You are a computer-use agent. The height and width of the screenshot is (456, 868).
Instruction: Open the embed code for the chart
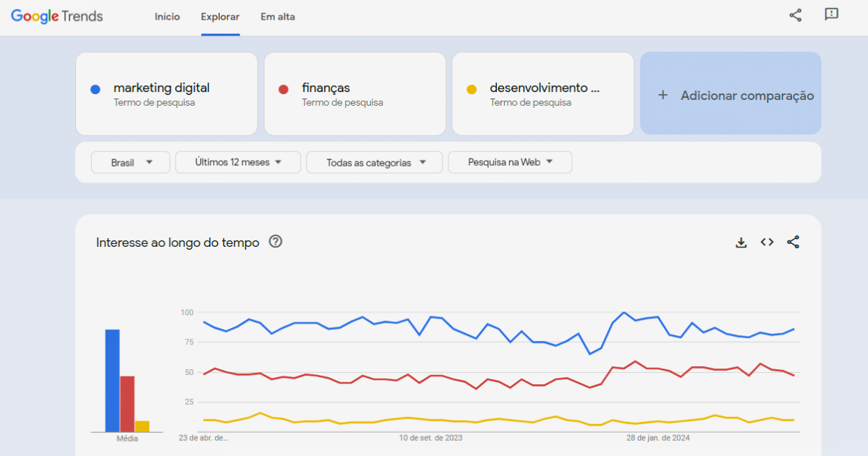click(767, 242)
